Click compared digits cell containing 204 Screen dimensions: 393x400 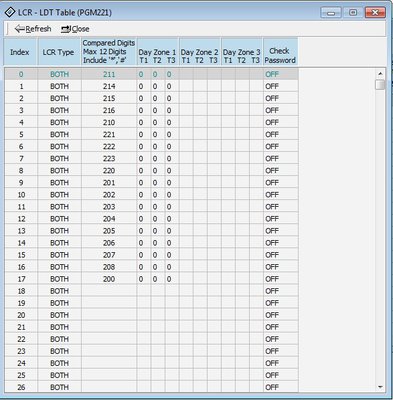[109, 219]
